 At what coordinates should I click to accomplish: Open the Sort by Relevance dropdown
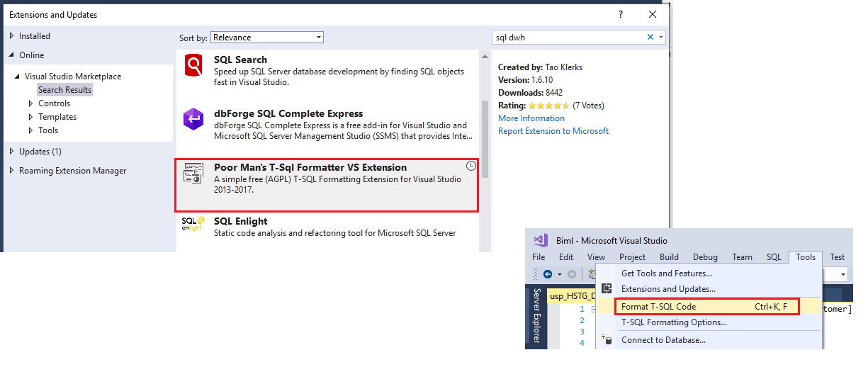point(267,38)
